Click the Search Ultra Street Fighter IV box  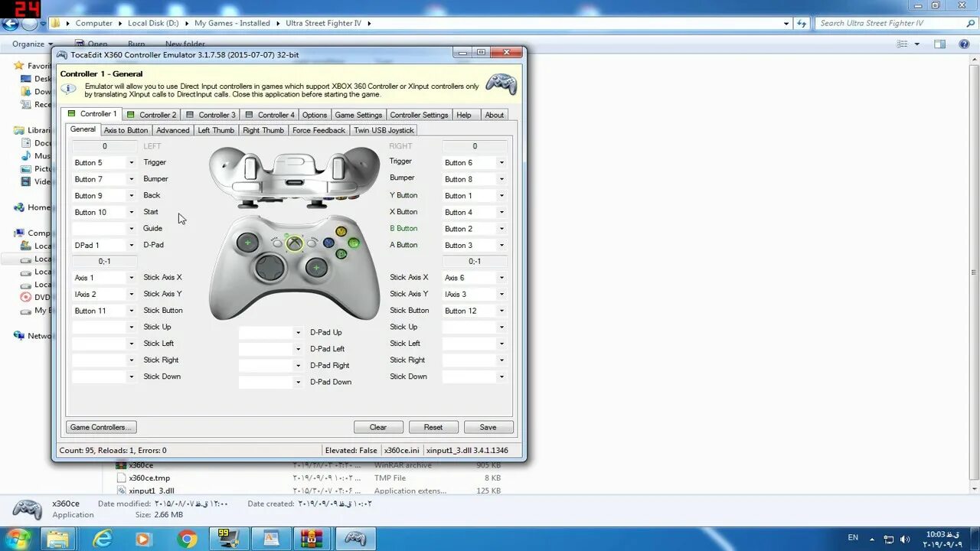pos(895,23)
